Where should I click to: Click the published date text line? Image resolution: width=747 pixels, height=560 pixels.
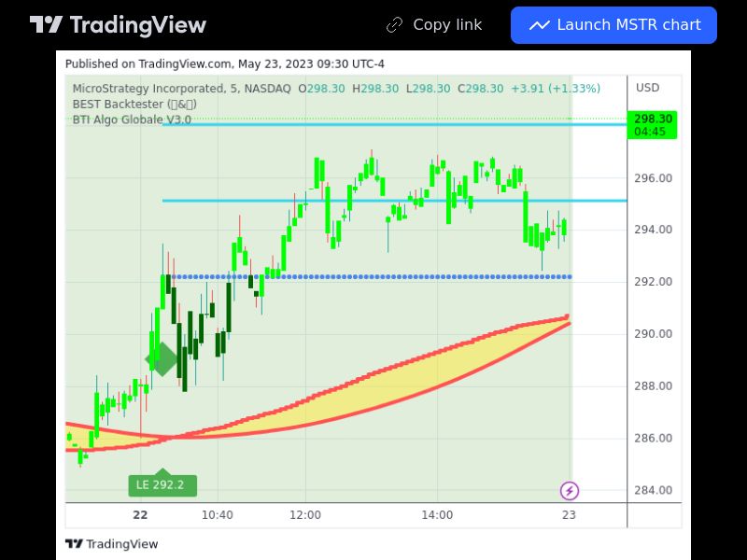(225, 64)
